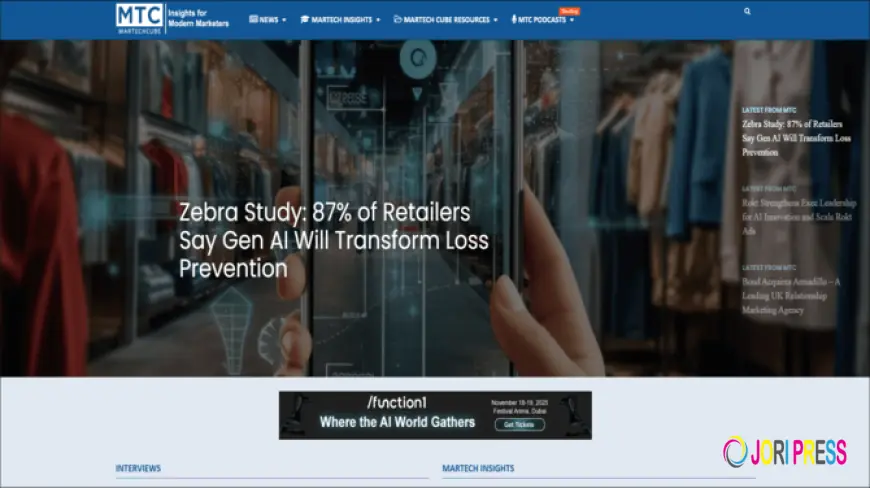The height and width of the screenshot is (488, 870).
Task: Expand the Martech Cube Resources dropdown arrow
Action: pos(495,20)
